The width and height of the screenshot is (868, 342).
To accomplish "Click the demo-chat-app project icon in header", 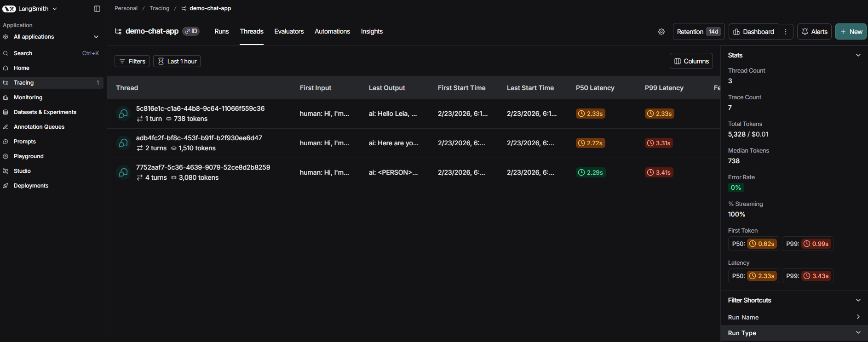I will coord(118,31).
